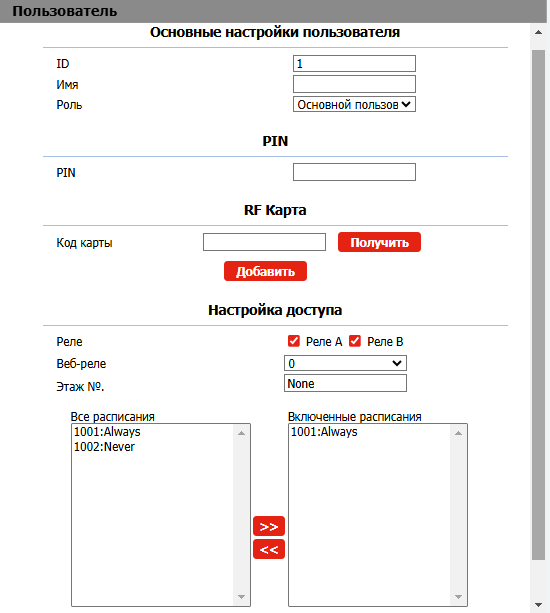Viewport: 550px width, 613px height.
Task: Click the down arrow in the Включенные расписания list
Action: (x=459, y=597)
